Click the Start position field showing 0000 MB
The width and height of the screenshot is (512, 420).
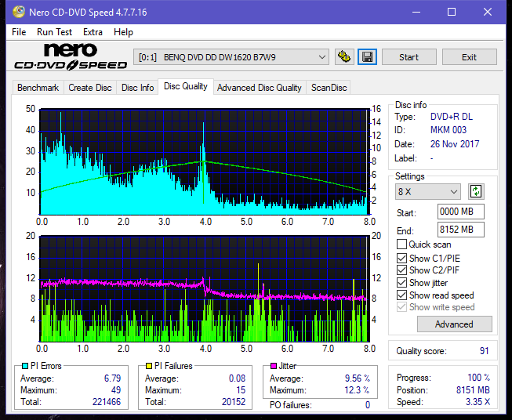point(460,212)
